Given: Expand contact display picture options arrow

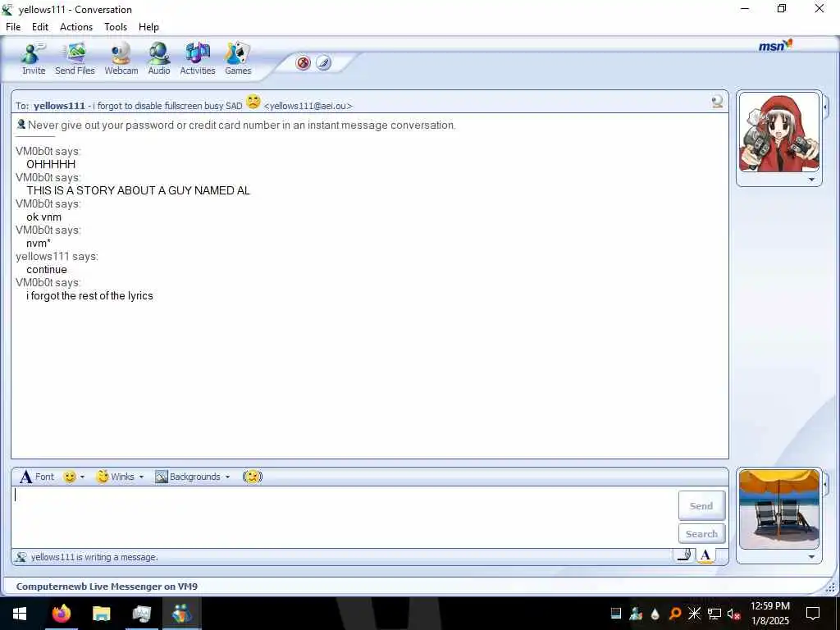Looking at the screenshot, I should [x=811, y=180].
